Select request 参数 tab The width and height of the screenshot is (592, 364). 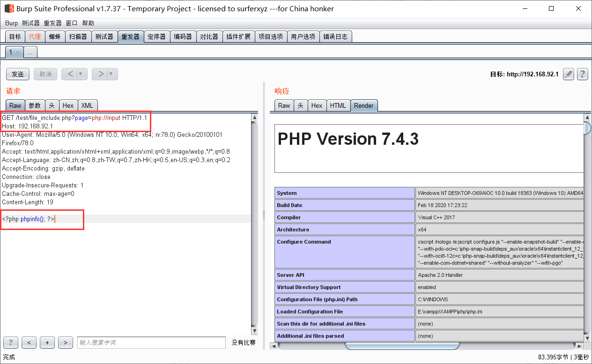point(35,105)
